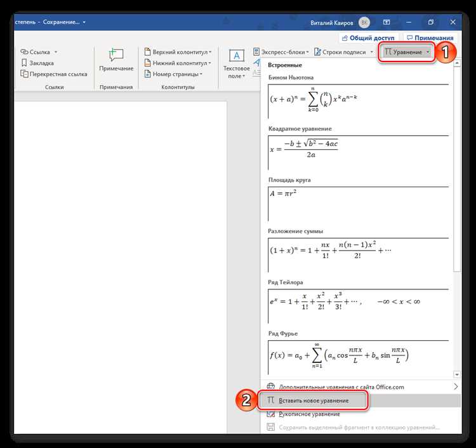Open the Уравнение dropdown arrow
Screen dimensions: 476x448
coord(428,52)
